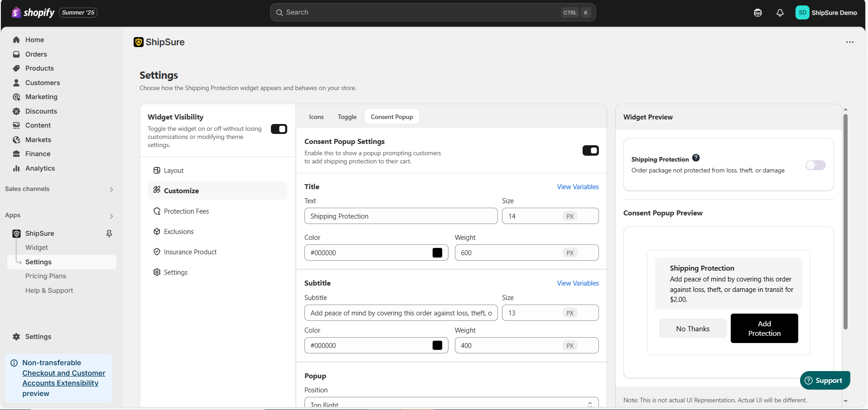The height and width of the screenshot is (410, 868).
Task: Open the Support chat button
Action: click(x=825, y=381)
